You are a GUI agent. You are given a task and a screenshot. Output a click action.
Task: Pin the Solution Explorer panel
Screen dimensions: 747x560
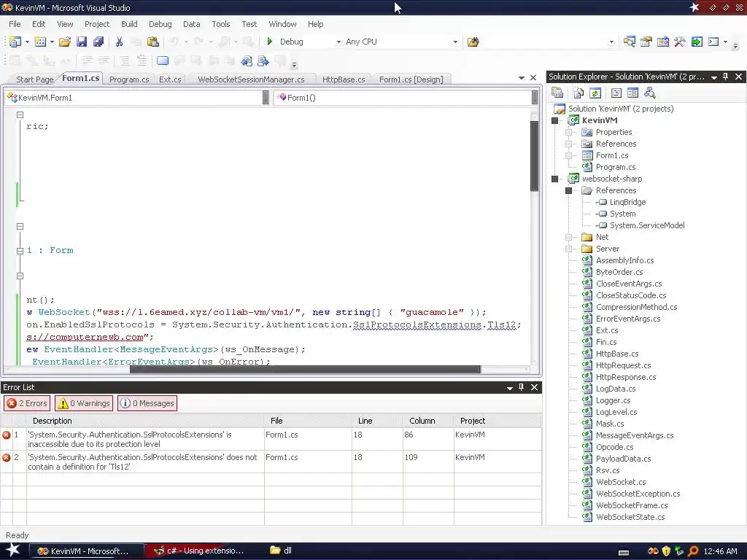tap(726, 77)
